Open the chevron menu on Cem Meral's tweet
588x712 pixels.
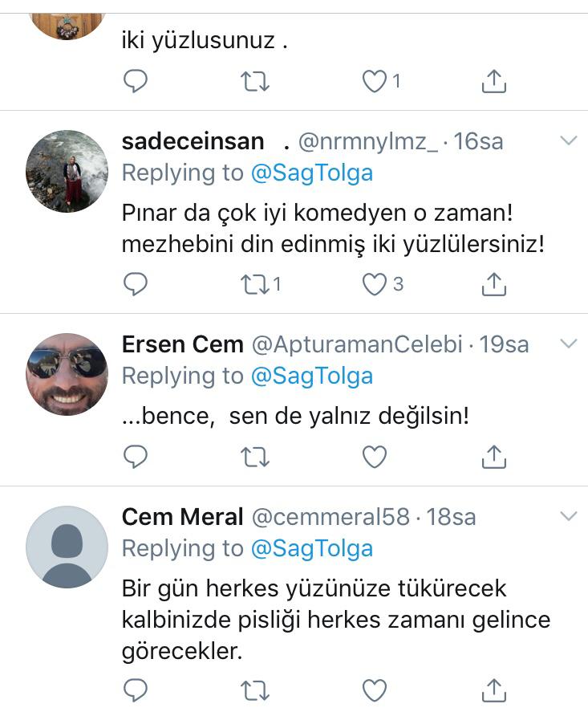pyautogui.click(x=568, y=516)
